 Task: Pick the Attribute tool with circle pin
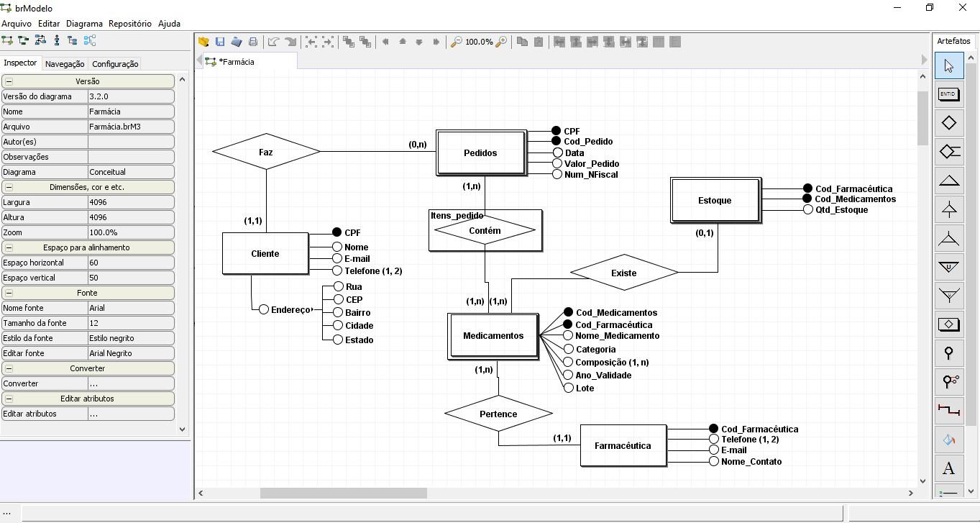click(948, 353)
